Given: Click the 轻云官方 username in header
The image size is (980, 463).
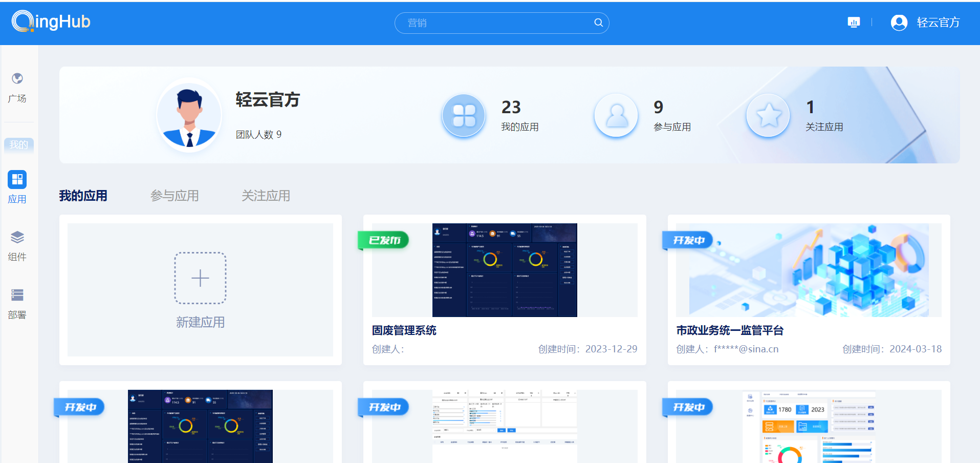Looking at the screenshot, I should coord(938,23).
